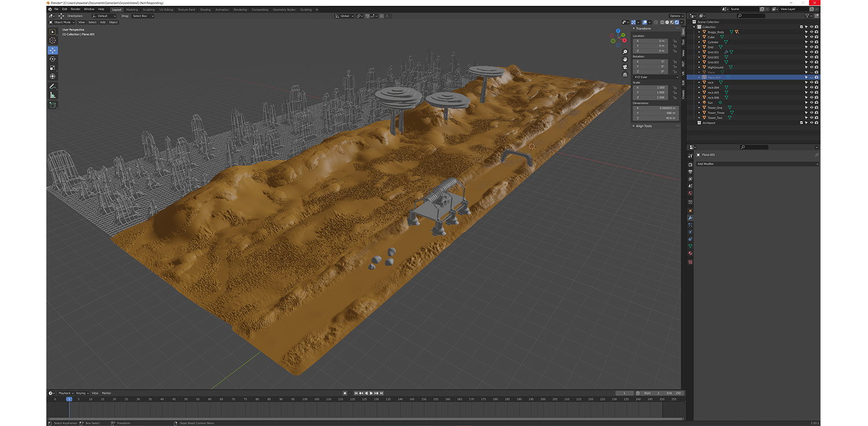
Task: Uncheck the Archipack collection checkbox
Action: (801, 123)
